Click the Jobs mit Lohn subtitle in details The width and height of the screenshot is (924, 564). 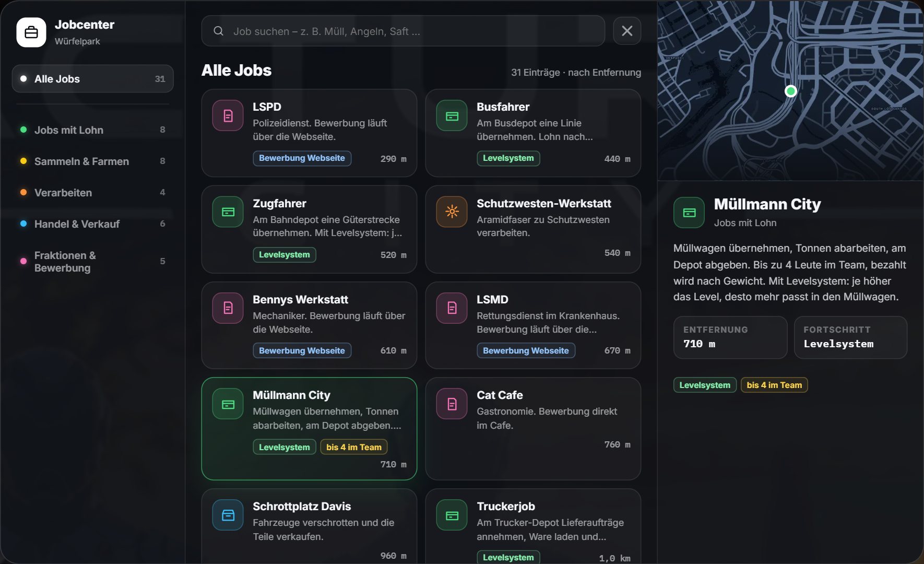pyautogui.click(x=745, y=223)
